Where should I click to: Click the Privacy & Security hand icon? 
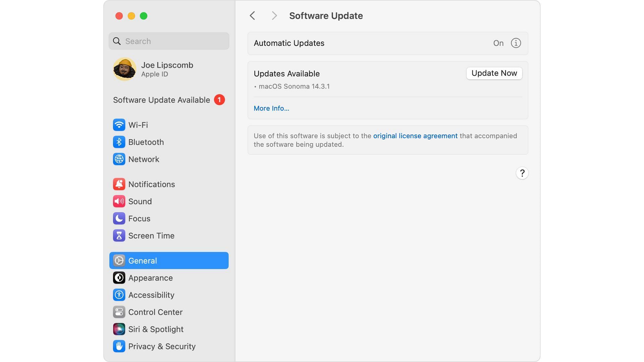[119, 346]
